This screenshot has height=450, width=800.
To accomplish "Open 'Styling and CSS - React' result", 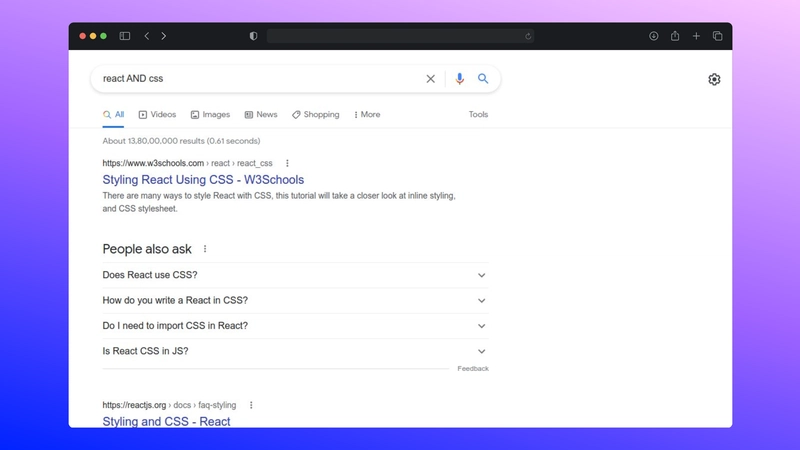I will tap(166, 421).
